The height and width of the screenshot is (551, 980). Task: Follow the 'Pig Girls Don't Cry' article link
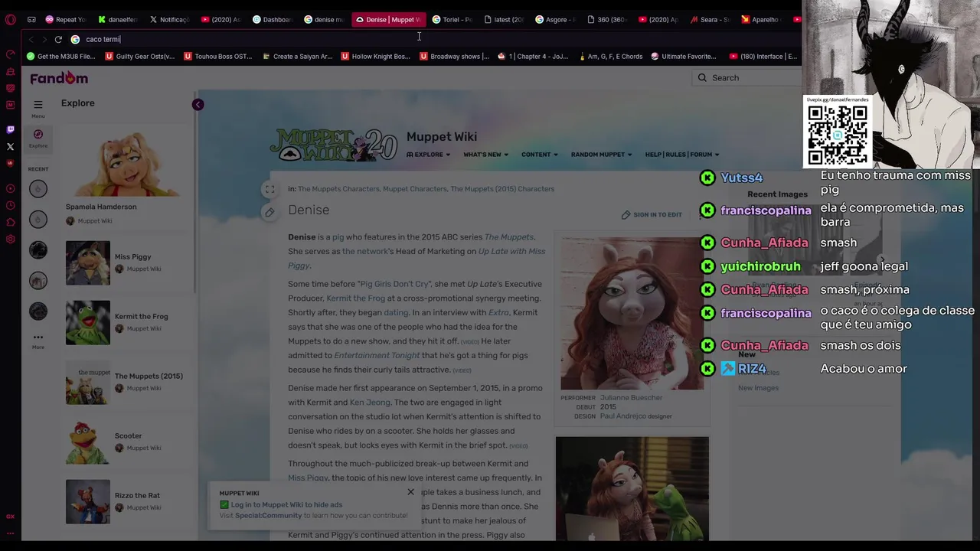[395, 284]
